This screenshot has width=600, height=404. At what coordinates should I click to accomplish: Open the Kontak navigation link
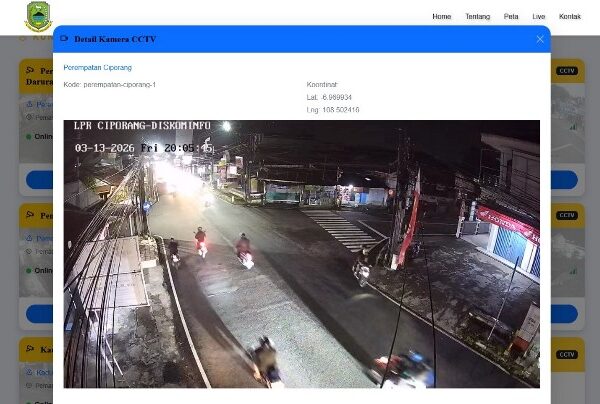tap(570, 17)
